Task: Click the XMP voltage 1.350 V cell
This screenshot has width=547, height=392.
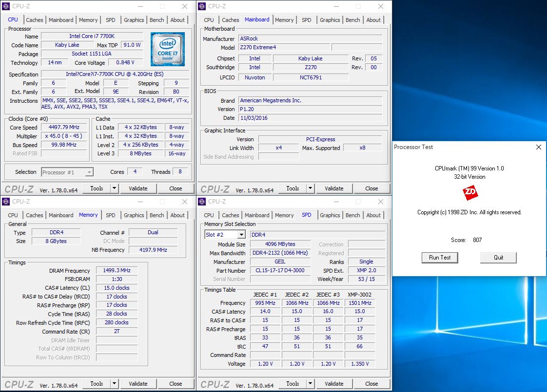Action: click(x=360, y=364)
